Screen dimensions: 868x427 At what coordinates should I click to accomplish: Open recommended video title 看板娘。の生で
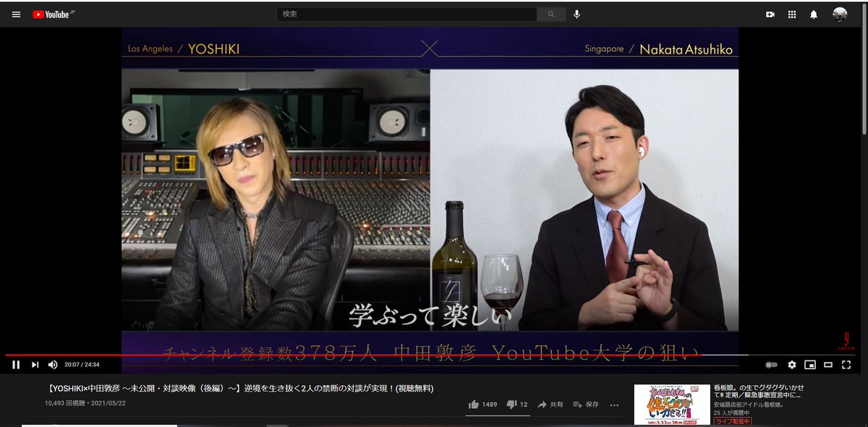coord(758,391)
